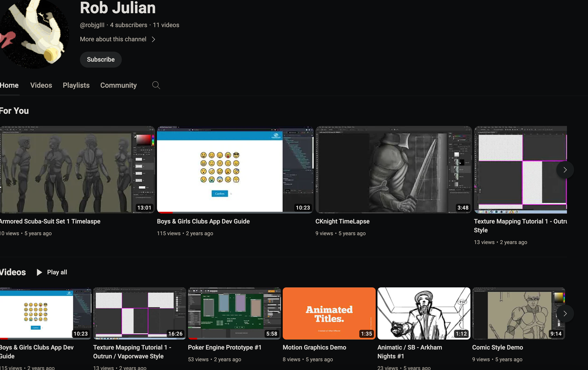Click Texture Mapping Tutorial 1 Vaporwave title
The height and width of the screenshot is (370, 588).
pyautogui.click(x=132, y=352)
